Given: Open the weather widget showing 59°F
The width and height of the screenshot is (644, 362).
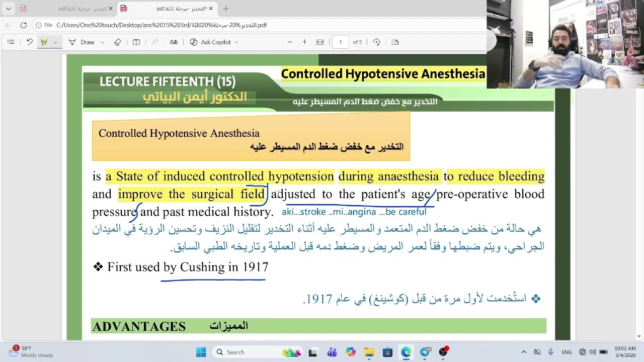Looking at the screenshot, I should tap(31, 351).
